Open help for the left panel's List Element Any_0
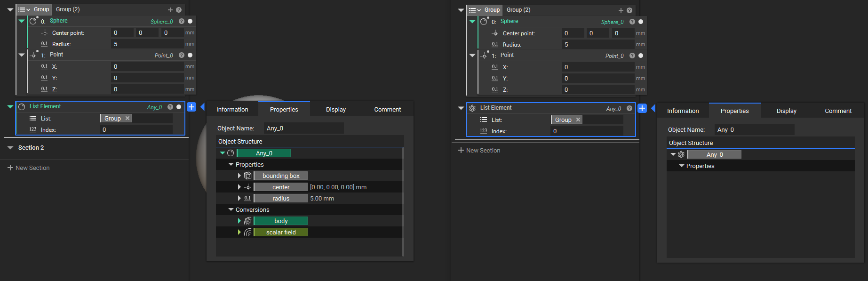868x281 pixels. coord(170,107)
